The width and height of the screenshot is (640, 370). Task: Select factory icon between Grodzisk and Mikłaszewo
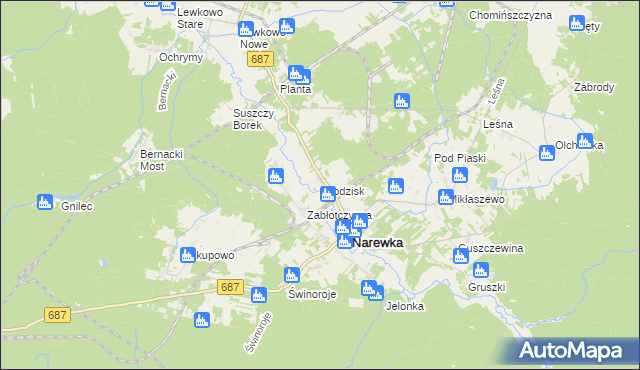click(396, 186)
